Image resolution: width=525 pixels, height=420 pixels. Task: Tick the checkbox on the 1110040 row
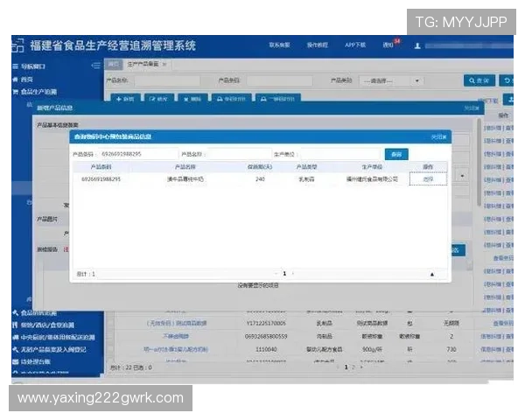coord(110,349)
